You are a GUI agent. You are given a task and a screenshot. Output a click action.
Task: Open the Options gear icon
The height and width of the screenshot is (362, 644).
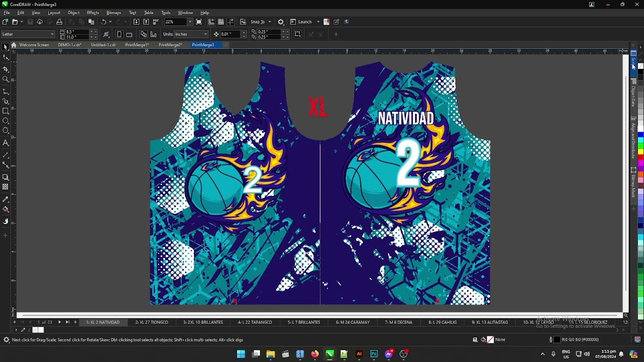point(281,22)
